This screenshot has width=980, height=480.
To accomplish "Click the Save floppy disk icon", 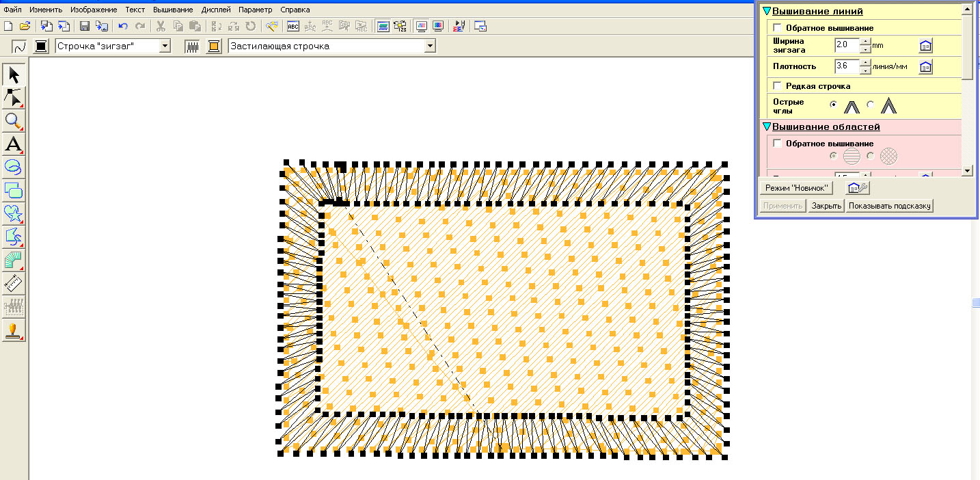I will tap(85, 26).
